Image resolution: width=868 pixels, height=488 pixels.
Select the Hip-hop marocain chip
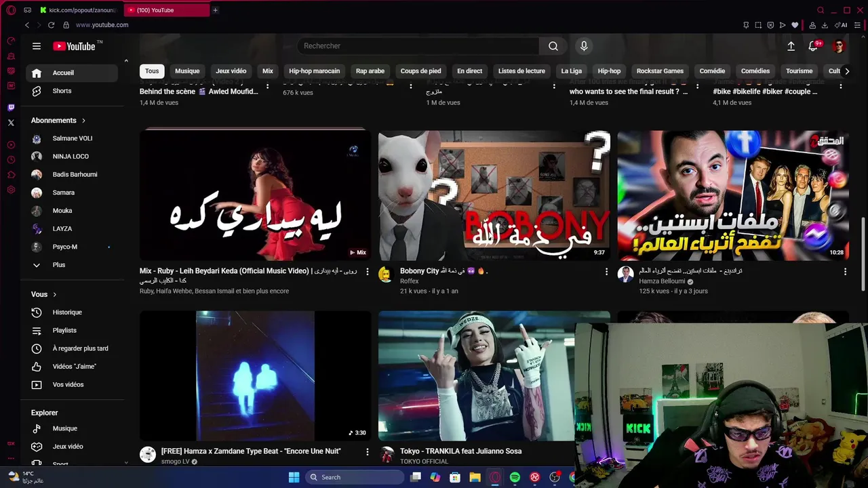315,71
